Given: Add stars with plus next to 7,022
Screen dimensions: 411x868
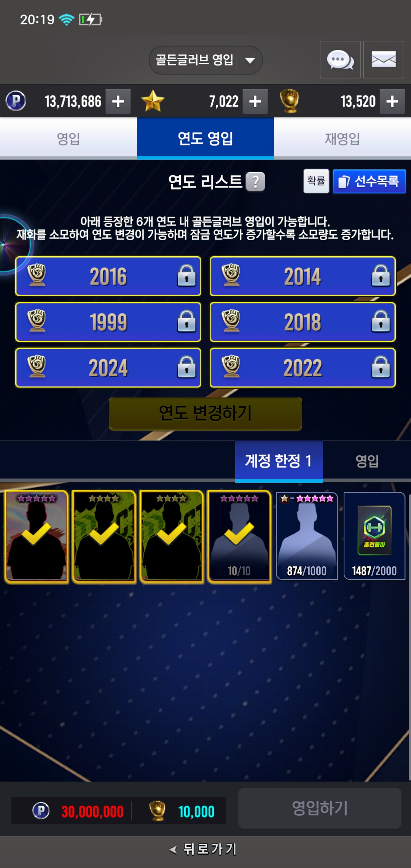Looking at the screenshot, I should pos(255,101).
